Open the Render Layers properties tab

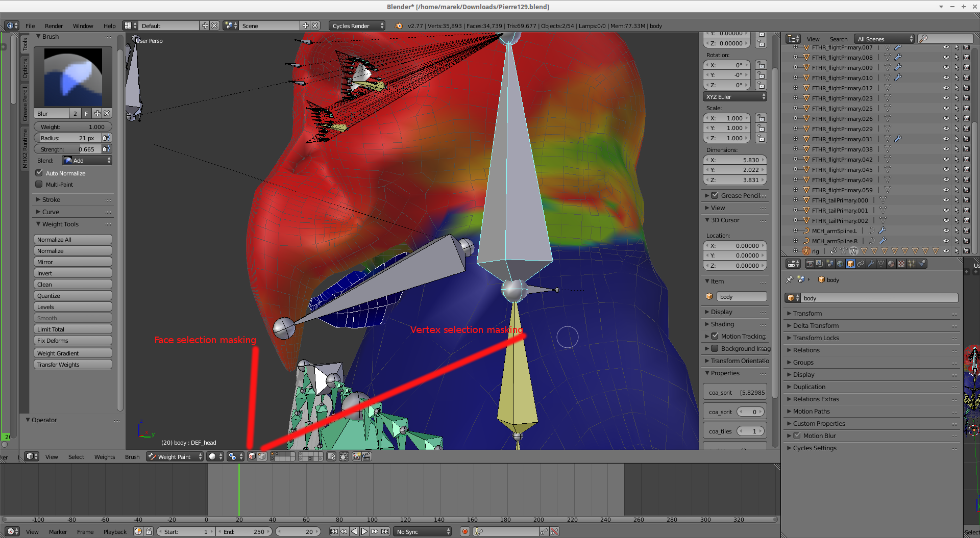pyautogui.click(x=820, y=264)
